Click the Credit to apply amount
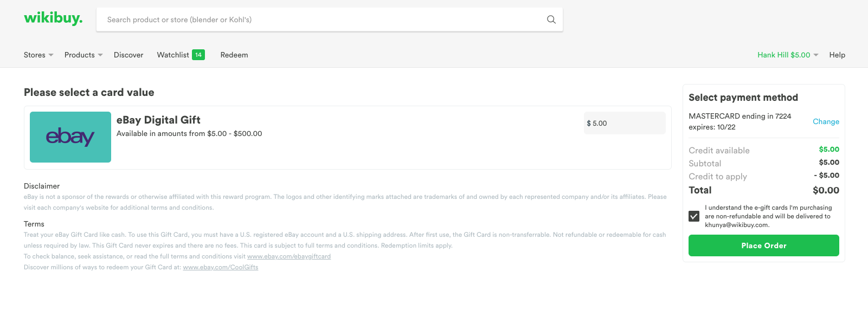The image size is (868, 330). click(827, 176)
